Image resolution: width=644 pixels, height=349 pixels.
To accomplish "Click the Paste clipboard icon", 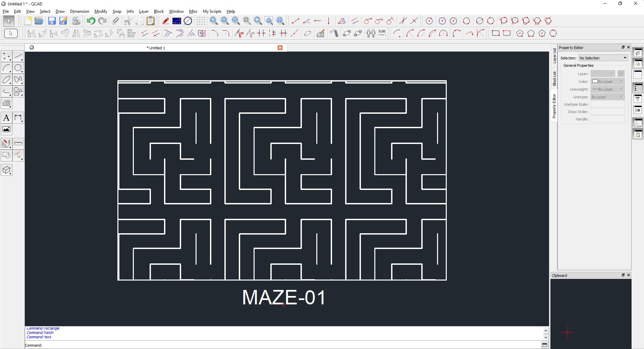I will [x=151, y=21].
